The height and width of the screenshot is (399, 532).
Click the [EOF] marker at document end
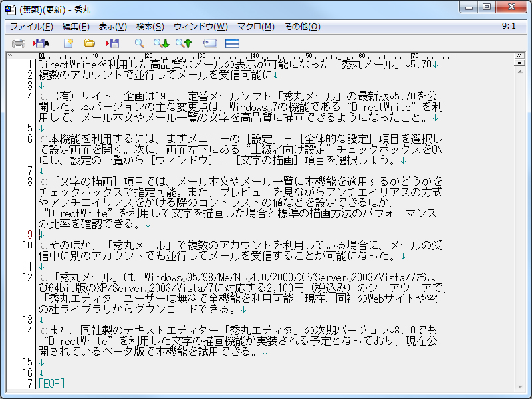52,382
